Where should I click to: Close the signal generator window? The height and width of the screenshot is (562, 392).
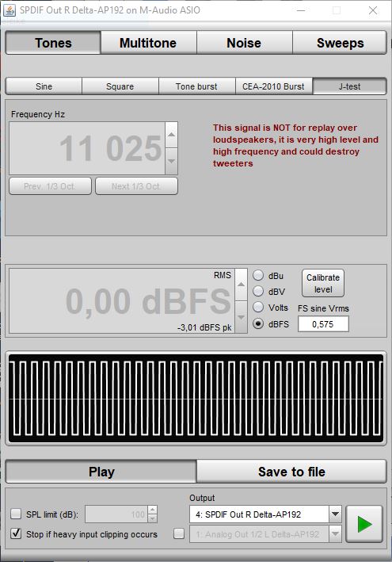373,10
